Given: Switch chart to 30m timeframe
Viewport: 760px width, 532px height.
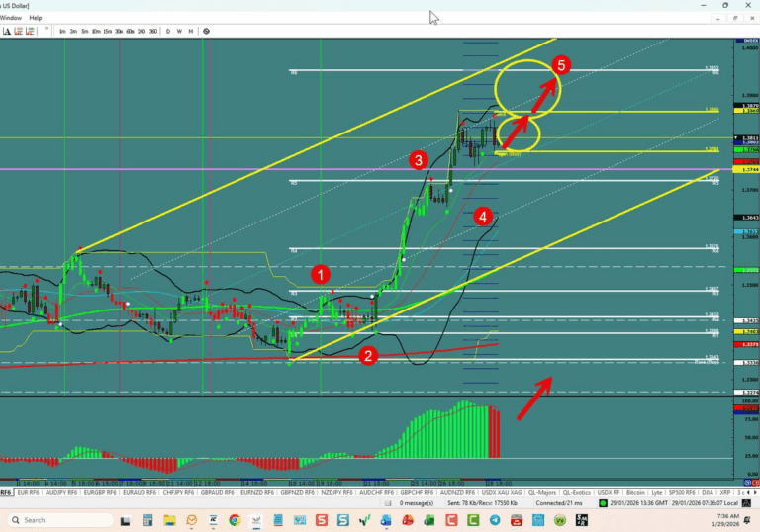Looking at the screenshot, I should tap(119, 31).
